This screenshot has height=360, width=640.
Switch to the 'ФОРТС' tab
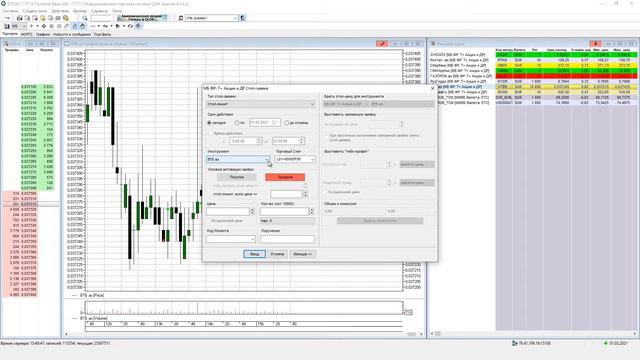pos(27,34)
